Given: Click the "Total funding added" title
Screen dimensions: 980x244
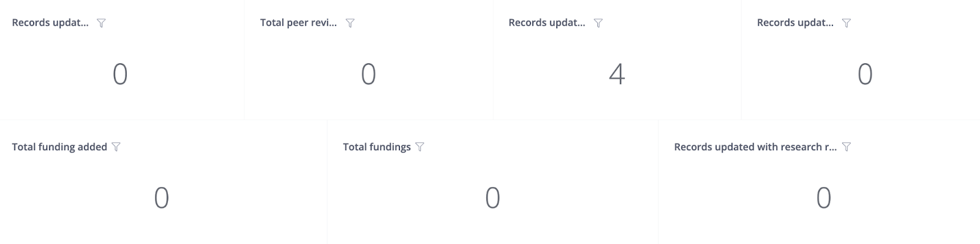Looking at the screenshot, I should pyautogui.click(x=59, y=147).
